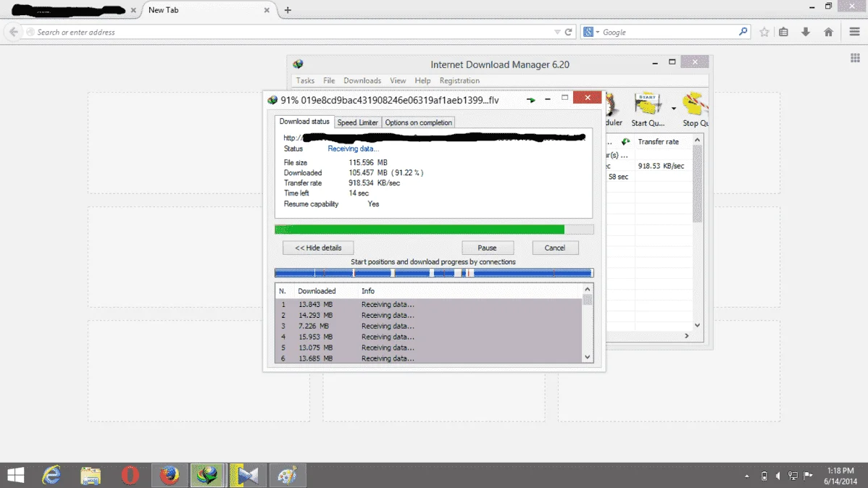Click the blue connections progress bar
The image size is (868, 488).
[434, 273]
